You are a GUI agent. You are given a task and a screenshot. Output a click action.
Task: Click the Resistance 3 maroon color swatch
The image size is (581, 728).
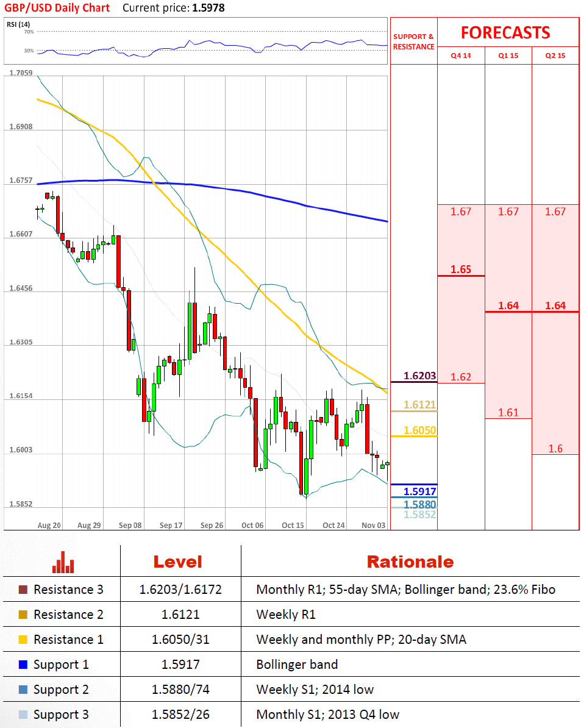pos(23,590)
